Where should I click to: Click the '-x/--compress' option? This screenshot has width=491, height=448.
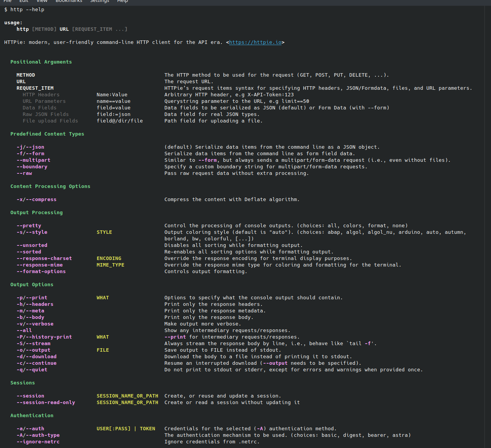coord(37,200)
